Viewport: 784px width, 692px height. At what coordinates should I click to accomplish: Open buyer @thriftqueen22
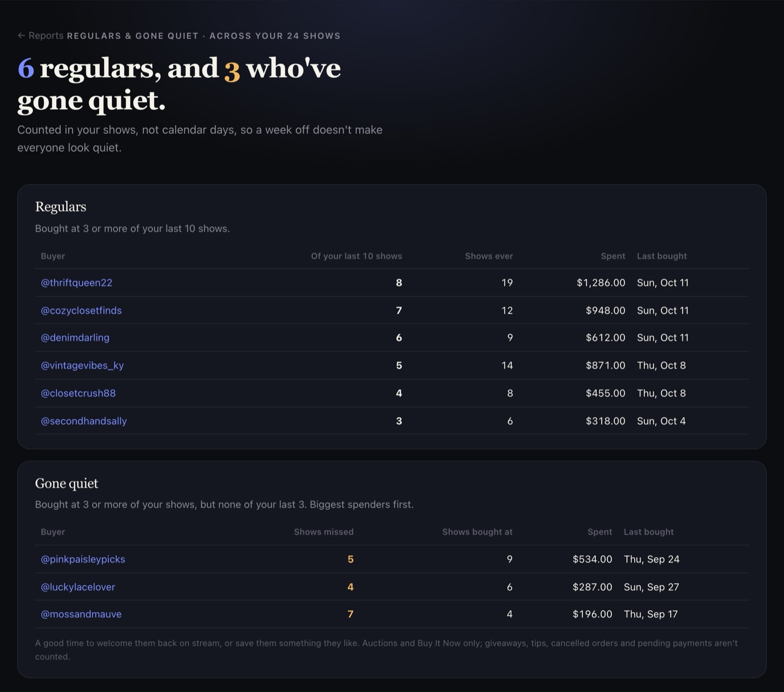coord(76,283)
